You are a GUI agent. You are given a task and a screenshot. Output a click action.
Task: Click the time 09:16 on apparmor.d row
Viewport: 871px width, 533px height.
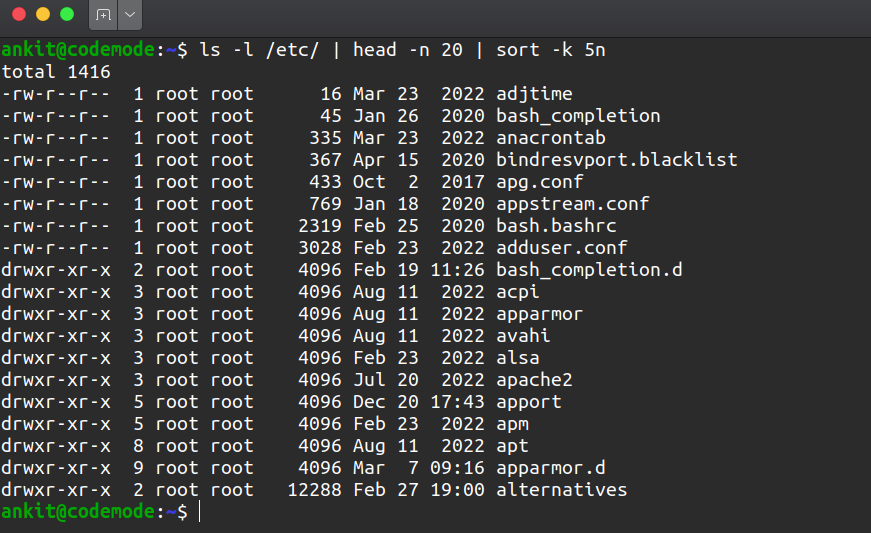click(x=458, y=468)
